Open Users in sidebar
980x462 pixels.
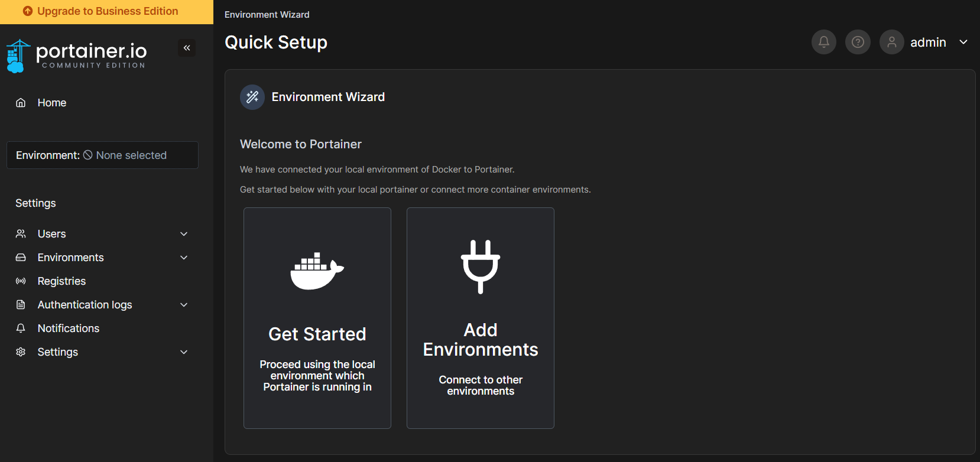click(102, 234)
